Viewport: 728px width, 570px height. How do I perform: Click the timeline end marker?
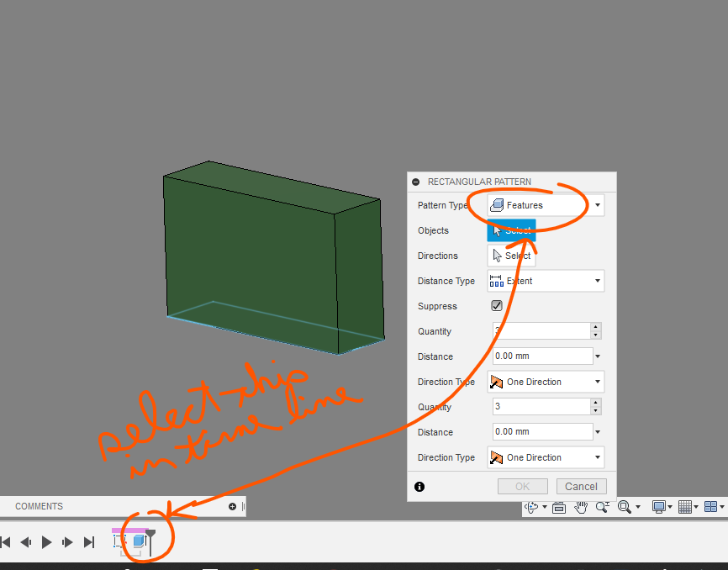click(x=150, y=541)
